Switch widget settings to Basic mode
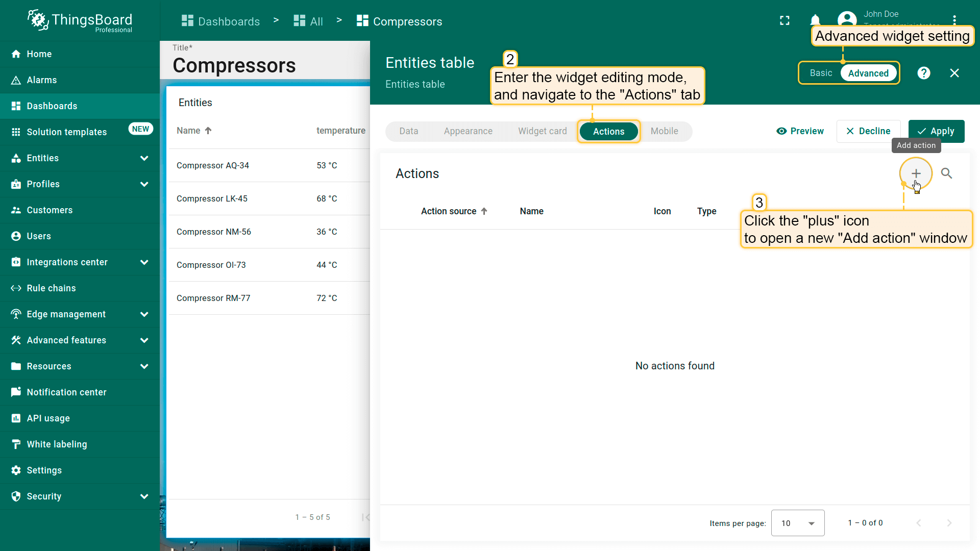The image size is (980, 551). 821,73
